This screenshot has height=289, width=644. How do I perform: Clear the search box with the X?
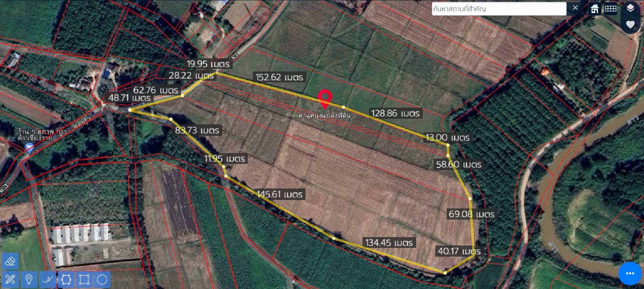(575, 8)
